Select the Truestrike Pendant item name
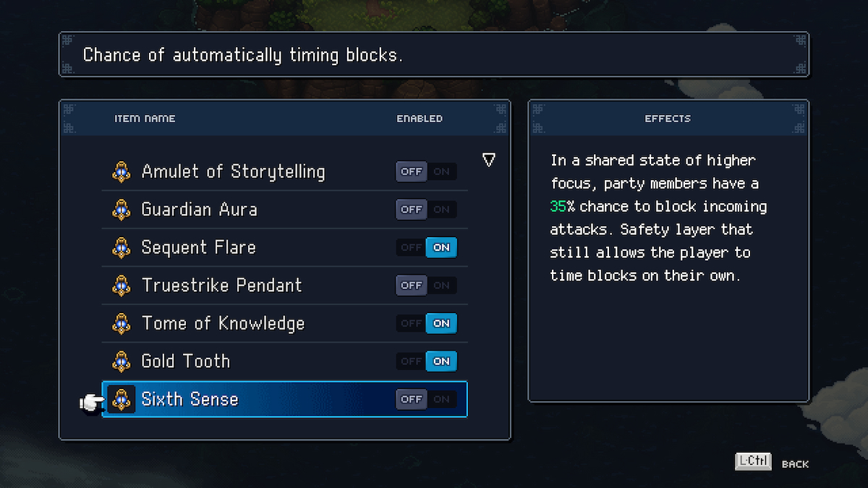The width and height of the screenshot is (868, 488). [x=221, y=286]
